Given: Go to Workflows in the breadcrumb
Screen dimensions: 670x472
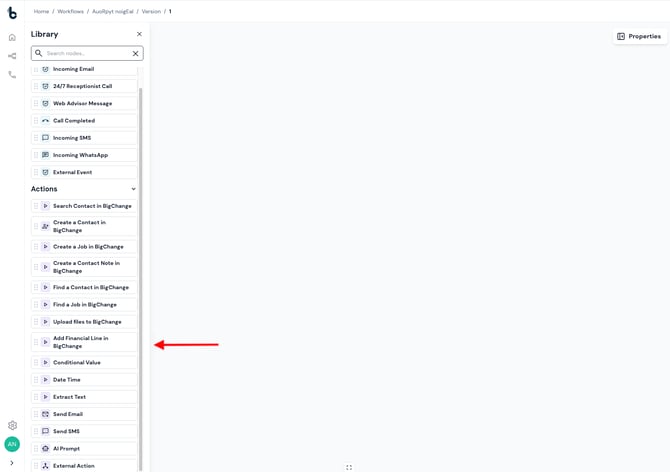Looking at the screenshot, I should [70, 12].
